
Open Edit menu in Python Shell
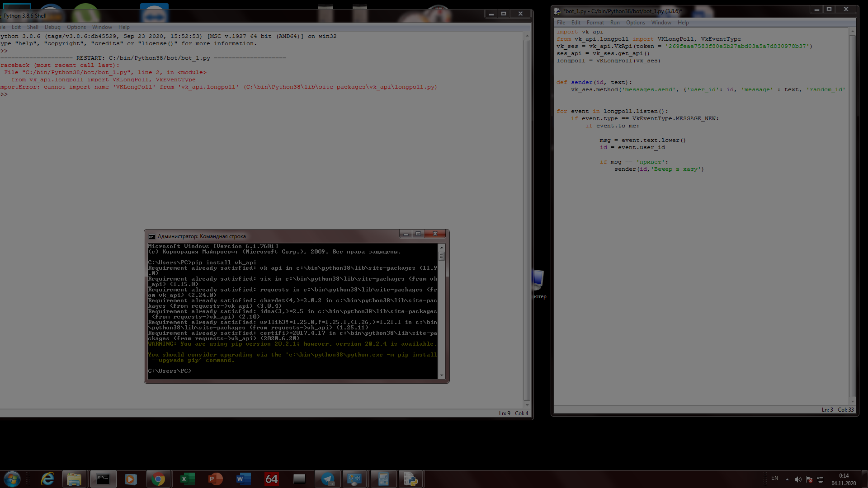[16, 27]
